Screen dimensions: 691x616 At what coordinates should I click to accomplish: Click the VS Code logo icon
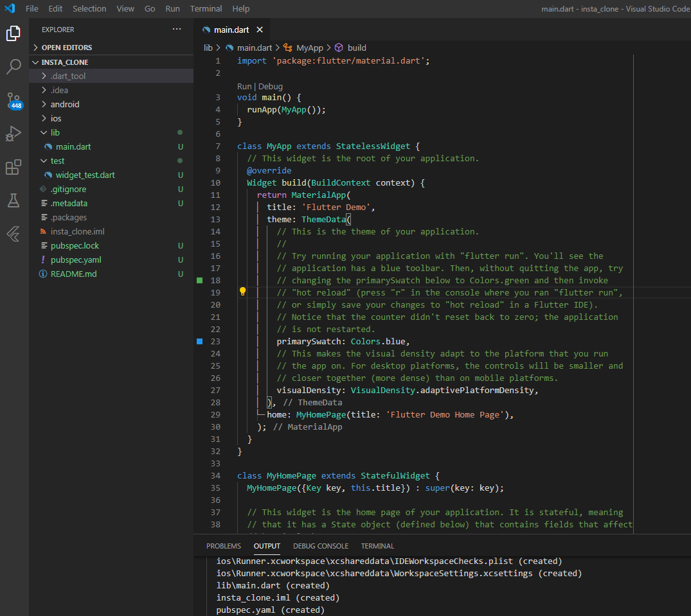click(x=10, y=8)
